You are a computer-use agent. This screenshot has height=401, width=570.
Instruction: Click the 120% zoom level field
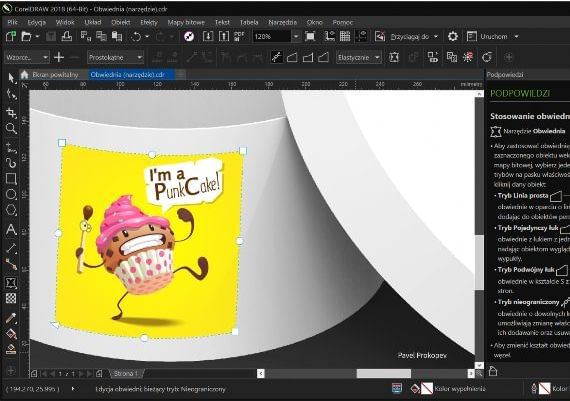point(272,36)
